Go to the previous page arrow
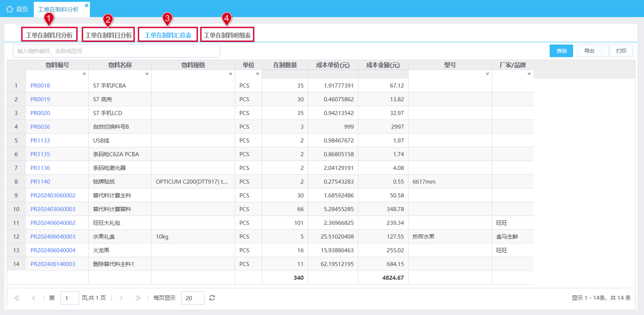Image resolution: width=644 pixels, height=315 pixels. tap(34, 298)
